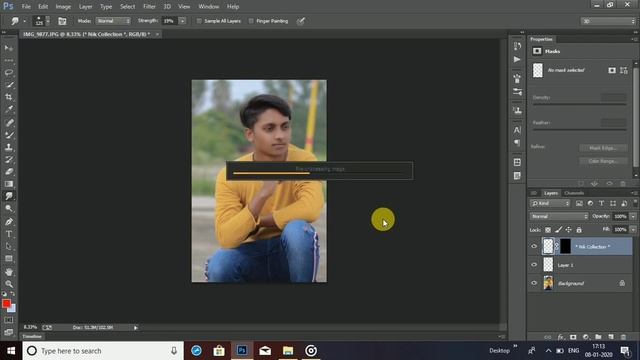Open the Layer menu
640x360 pixels.
point(85,7)
